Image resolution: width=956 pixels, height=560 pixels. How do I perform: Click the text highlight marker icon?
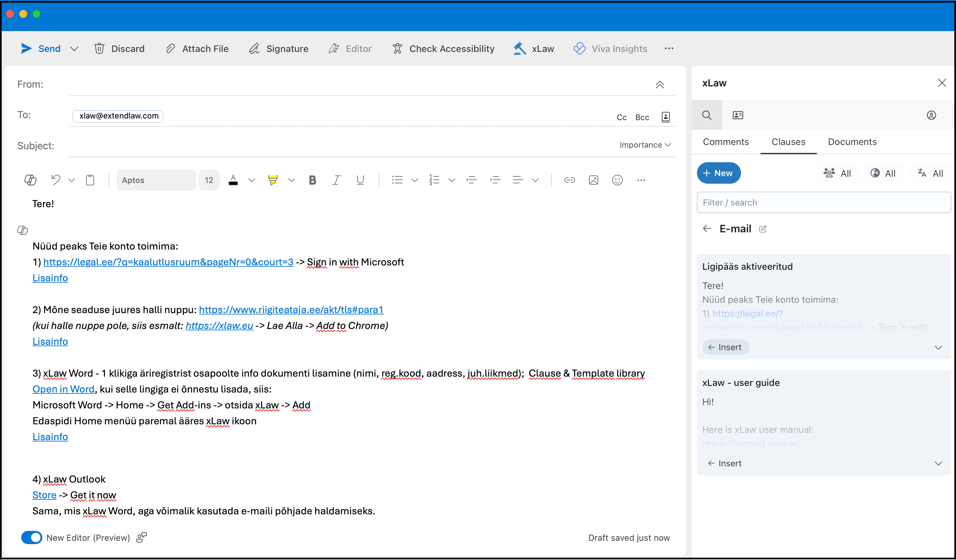[272, 180]
